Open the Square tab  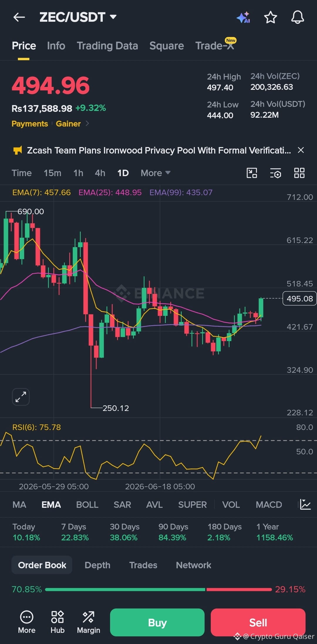[166, 46]
